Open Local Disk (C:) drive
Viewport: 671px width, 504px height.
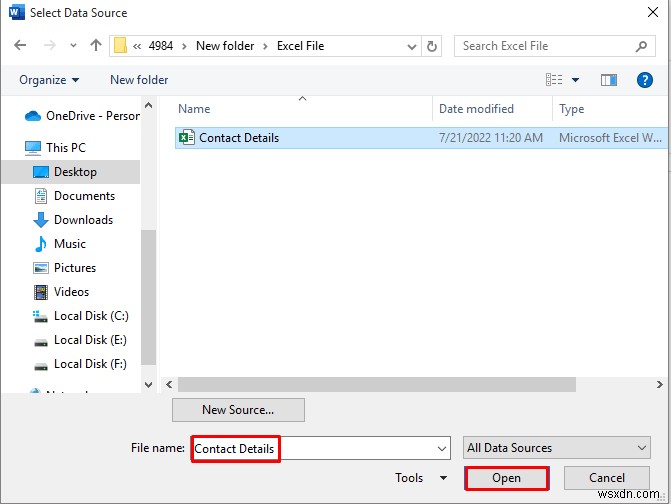91,316
